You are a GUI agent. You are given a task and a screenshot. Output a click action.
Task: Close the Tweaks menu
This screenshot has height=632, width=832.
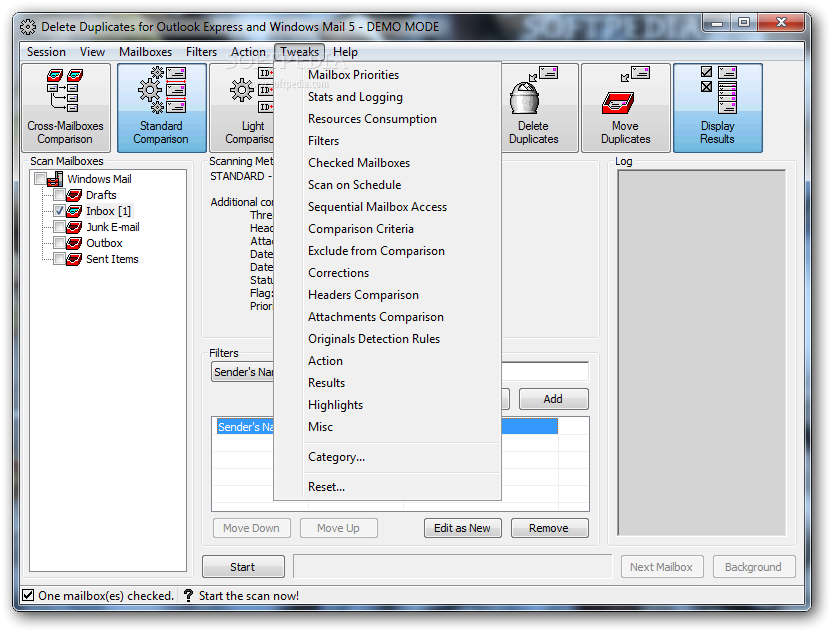(300, 52)
